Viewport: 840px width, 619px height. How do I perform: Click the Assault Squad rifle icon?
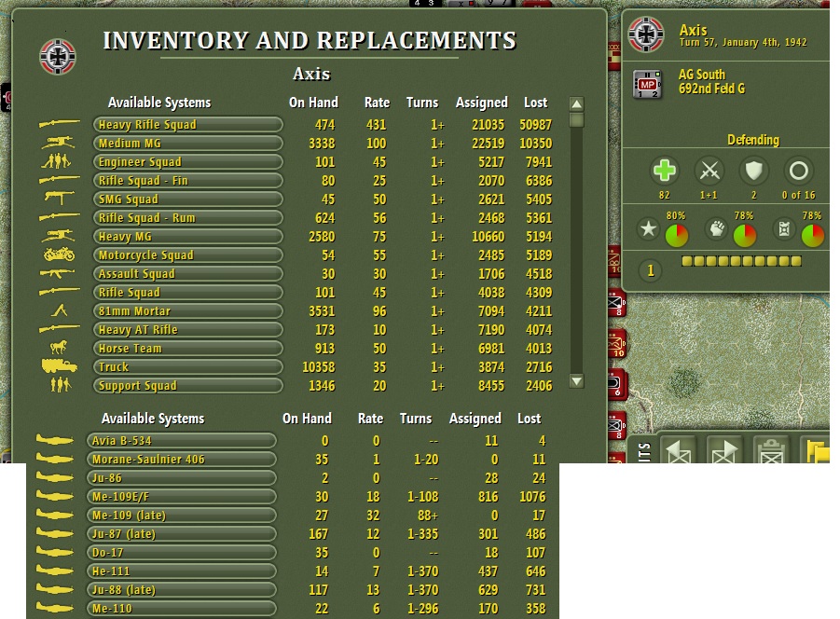57,273
